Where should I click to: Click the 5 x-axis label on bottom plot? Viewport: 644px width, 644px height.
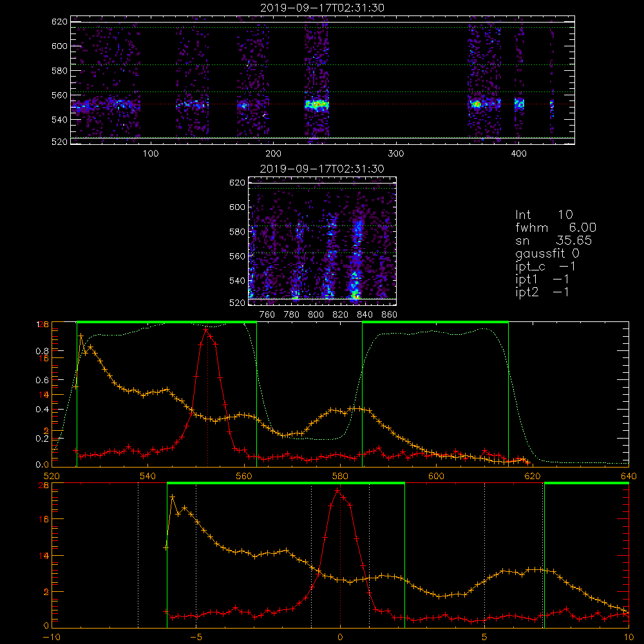(485, 637)
